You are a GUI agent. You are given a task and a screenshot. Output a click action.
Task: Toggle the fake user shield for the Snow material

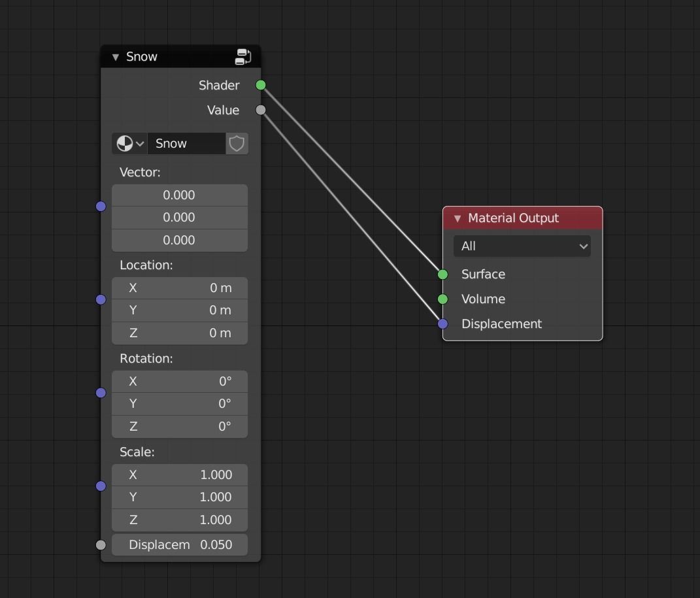pyautogui.click(x=236, y=143)
